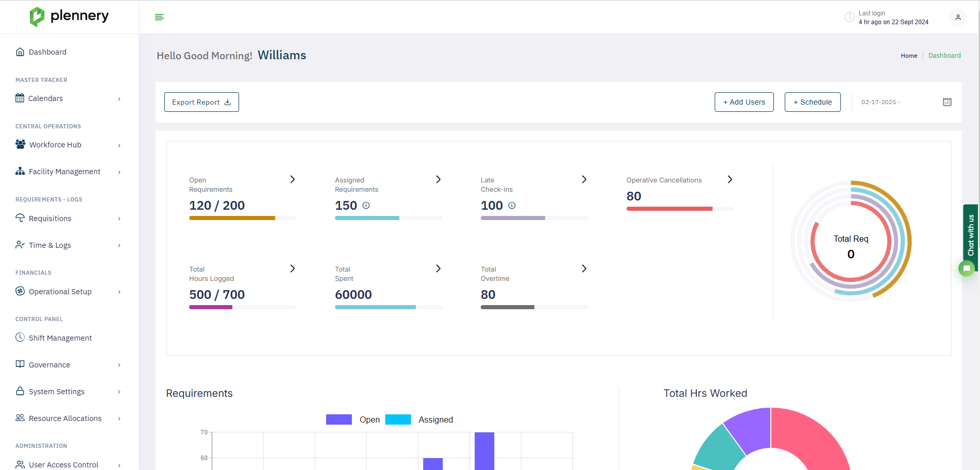The width and height of the screenshot is (980, 470).
Task: Click info icon beside Assigned Requirements 150
Action: 366,206
